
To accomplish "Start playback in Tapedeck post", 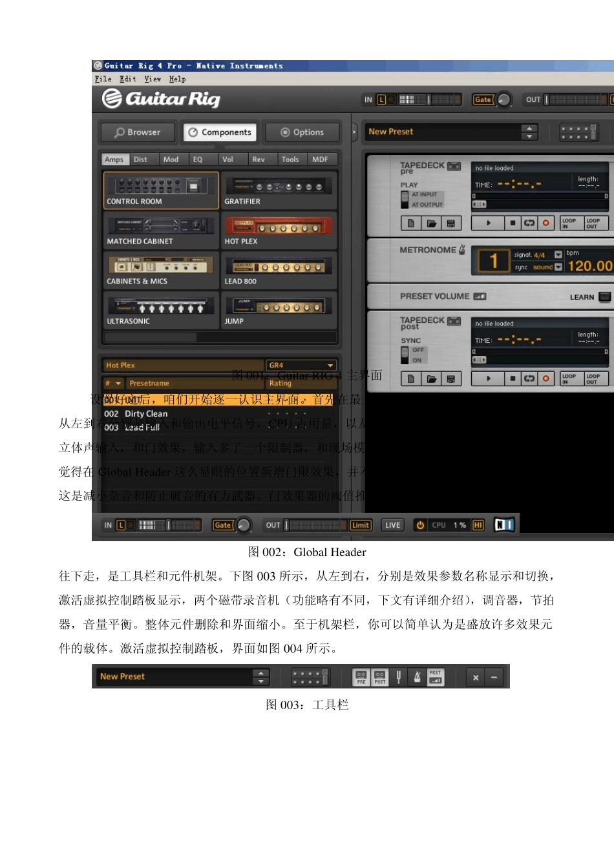I will click(x=488, y=378).
